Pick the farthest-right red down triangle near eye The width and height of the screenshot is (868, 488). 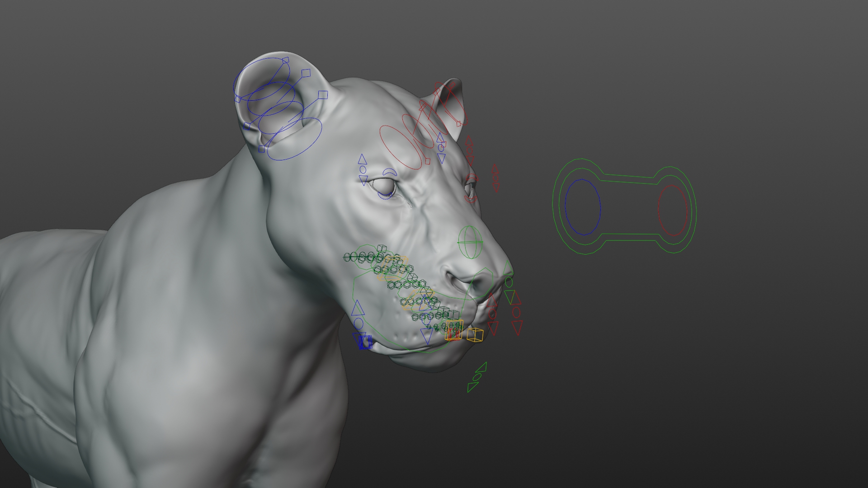pyautogui.click(x=496, y=188)
